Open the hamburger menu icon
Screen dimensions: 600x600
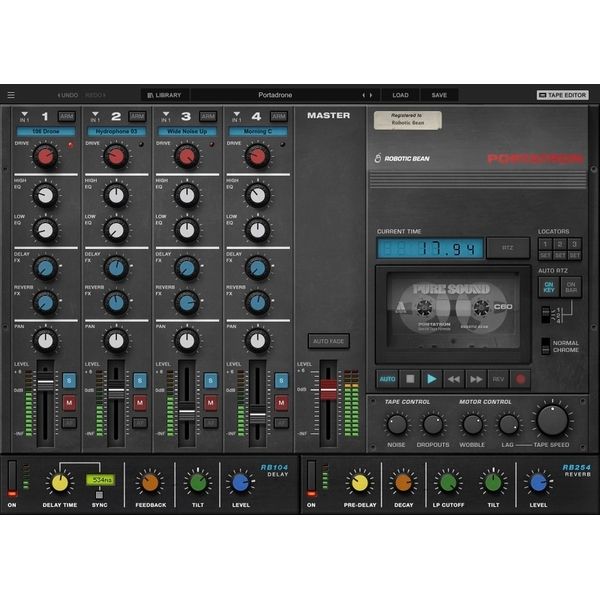[x=11, y=95]
